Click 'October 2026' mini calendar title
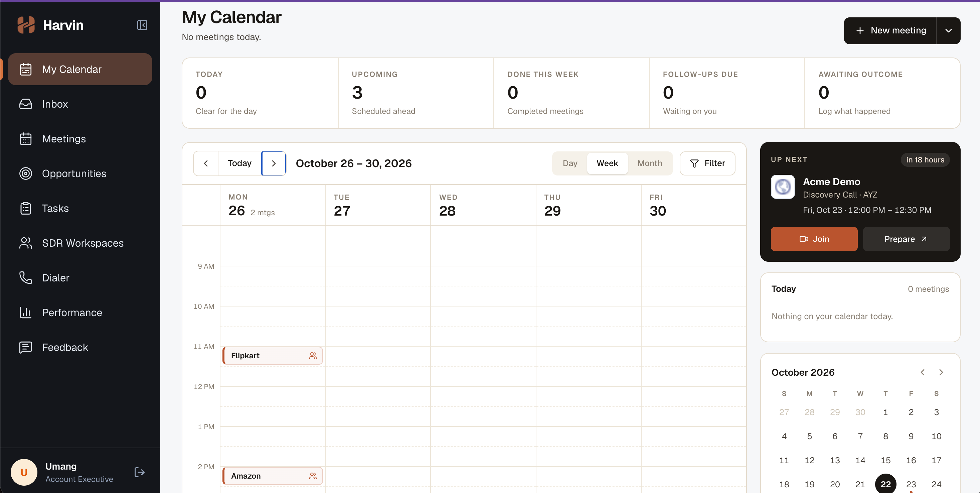980x493 pixels. point(803,372)
